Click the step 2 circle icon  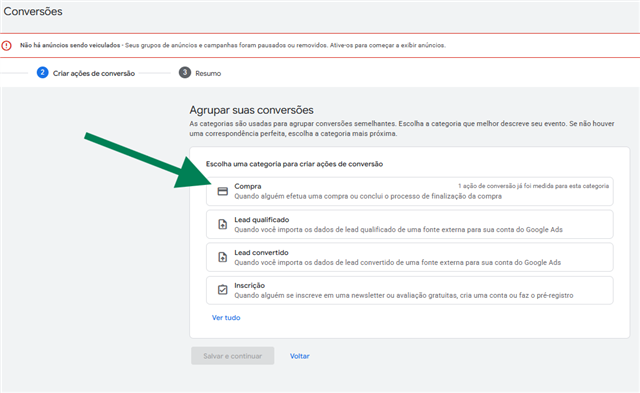(42, 73)
